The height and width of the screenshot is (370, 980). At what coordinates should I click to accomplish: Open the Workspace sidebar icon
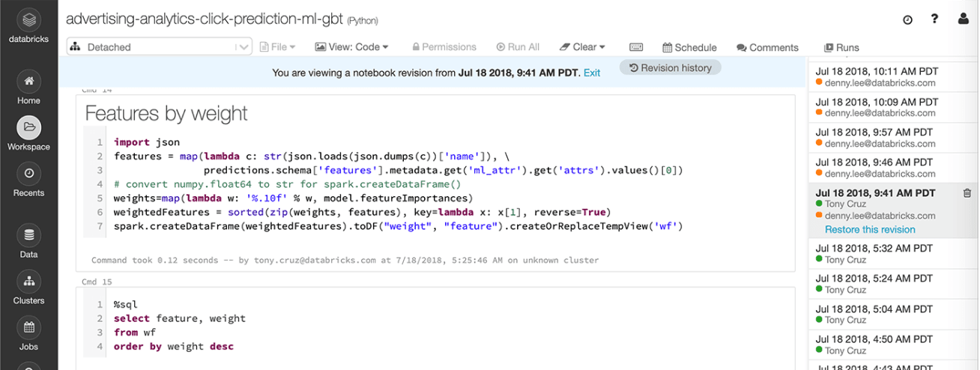(x=28, y=127)
